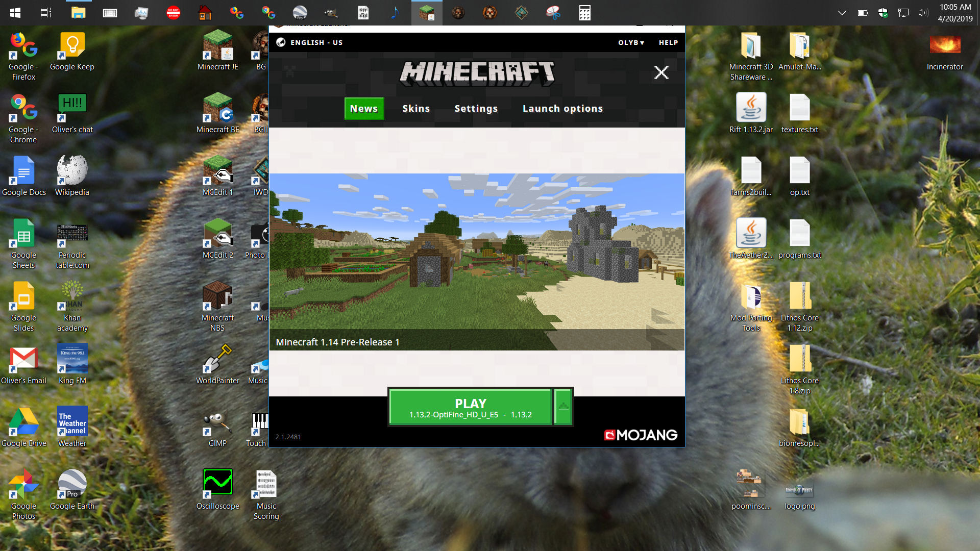Go to Launch options tab
Screen dimensions: 980x551
pos(562,109)
